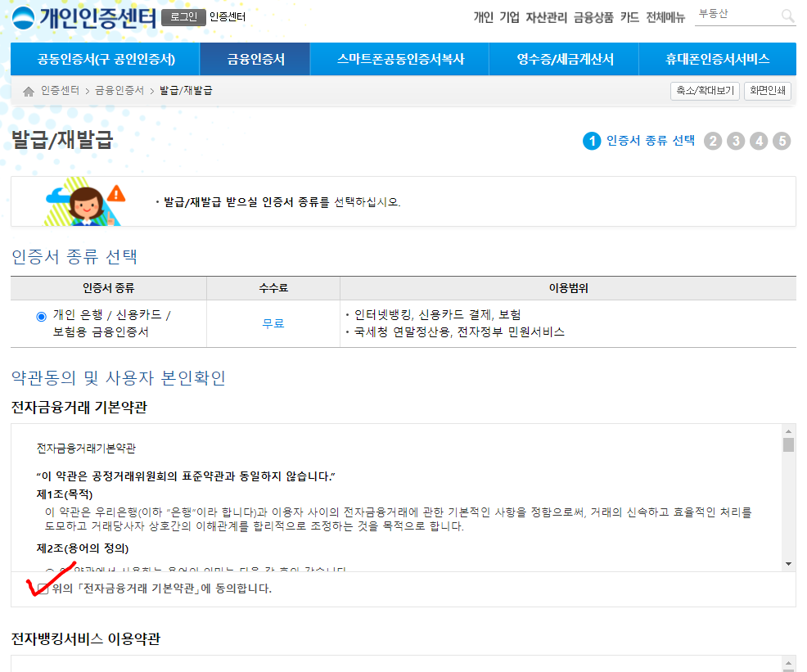807x672 pixels.
Task: Click the 로그인 button
Action: [x=183, y=17]
